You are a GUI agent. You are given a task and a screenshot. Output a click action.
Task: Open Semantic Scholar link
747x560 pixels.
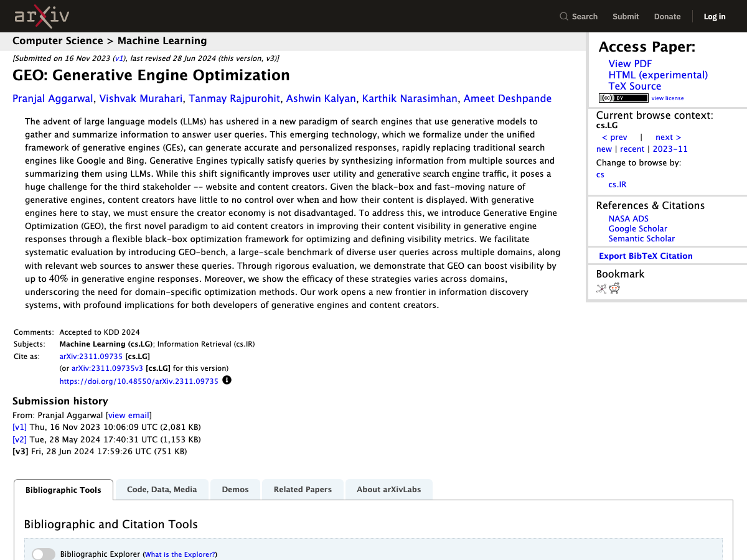[642, 238]
